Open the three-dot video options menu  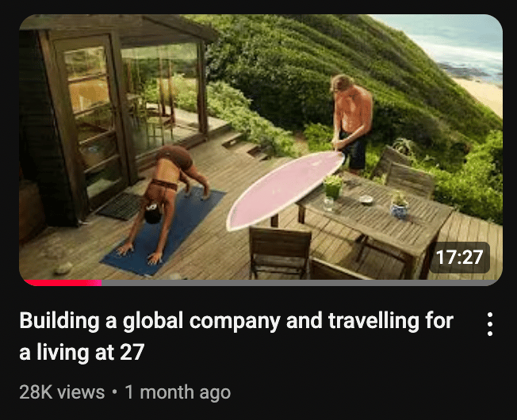[490, 324]
